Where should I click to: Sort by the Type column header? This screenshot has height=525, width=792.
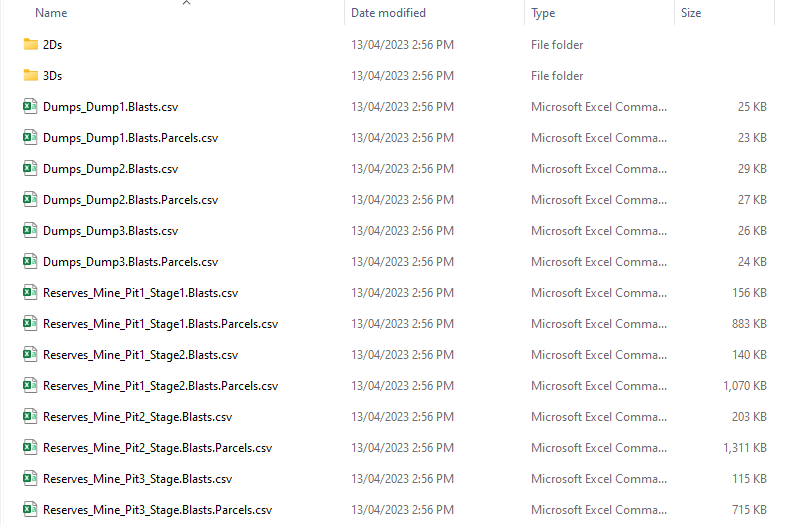point(543,13)
